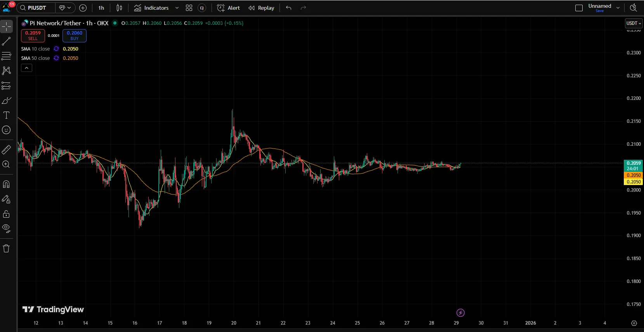Click the compare or add symbol plus icon

83,8
